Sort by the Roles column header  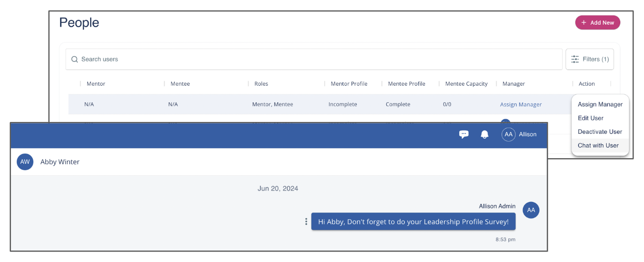261,84
